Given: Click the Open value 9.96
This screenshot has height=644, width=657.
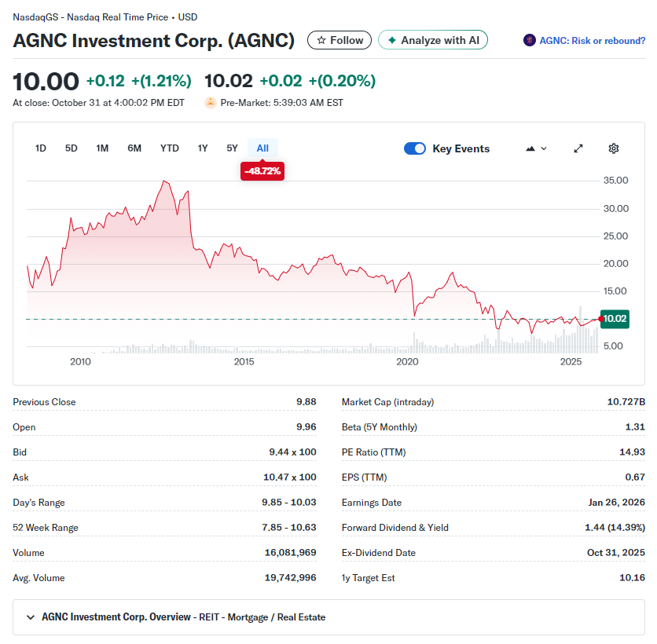Looking at the screenshot, I should 306,427.
